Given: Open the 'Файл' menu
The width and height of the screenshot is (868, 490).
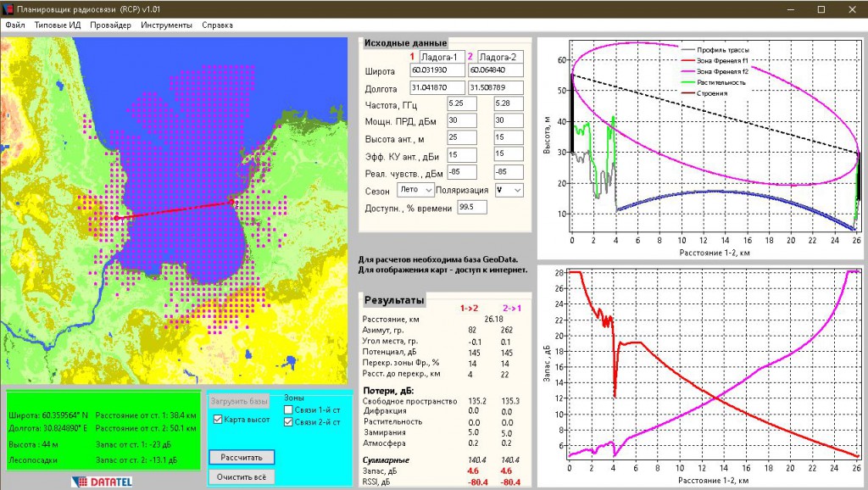Looking at the screenshot, I should click(x=15, y=25).
